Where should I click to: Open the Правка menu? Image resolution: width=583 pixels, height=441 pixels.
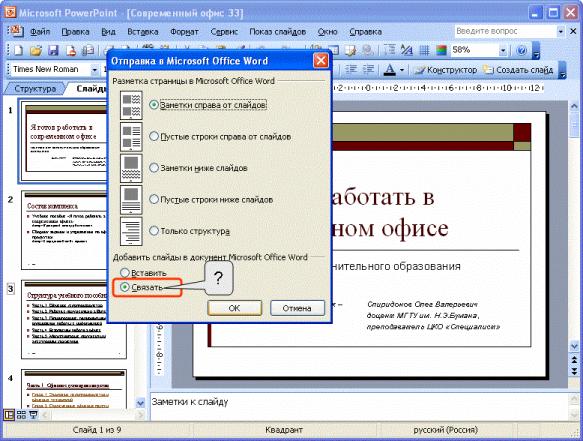tap(75, 32)
